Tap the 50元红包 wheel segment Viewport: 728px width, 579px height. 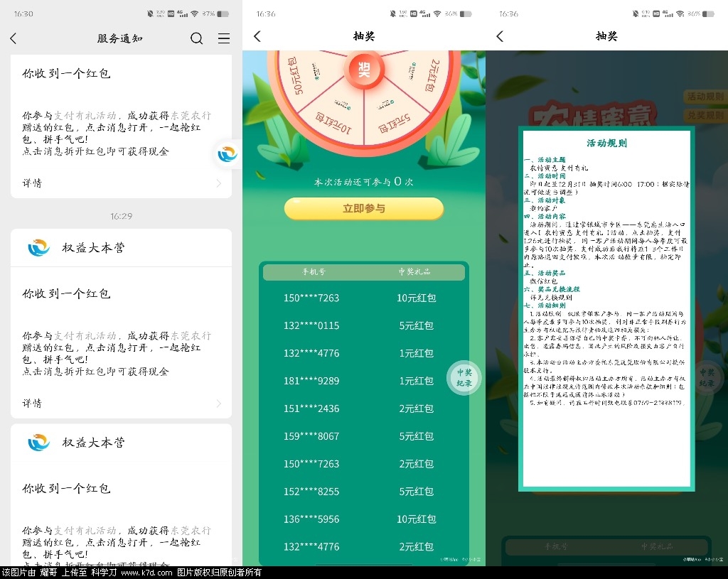[299, 77]
